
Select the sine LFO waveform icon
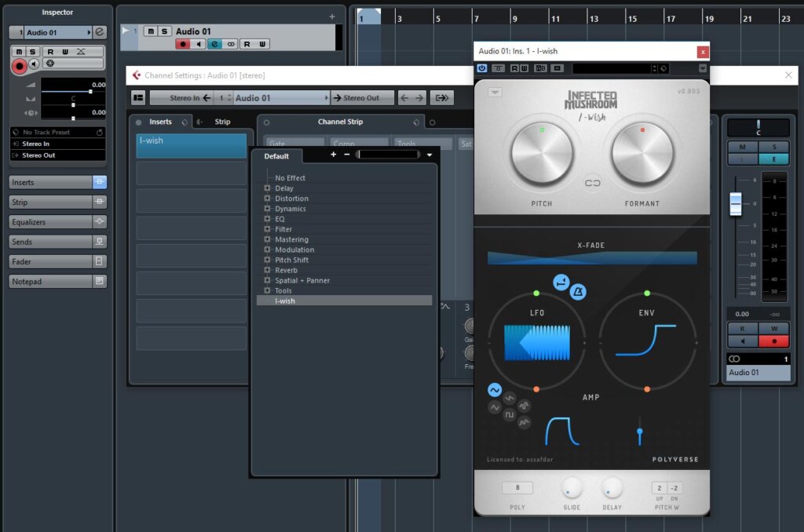coord(495,389)
